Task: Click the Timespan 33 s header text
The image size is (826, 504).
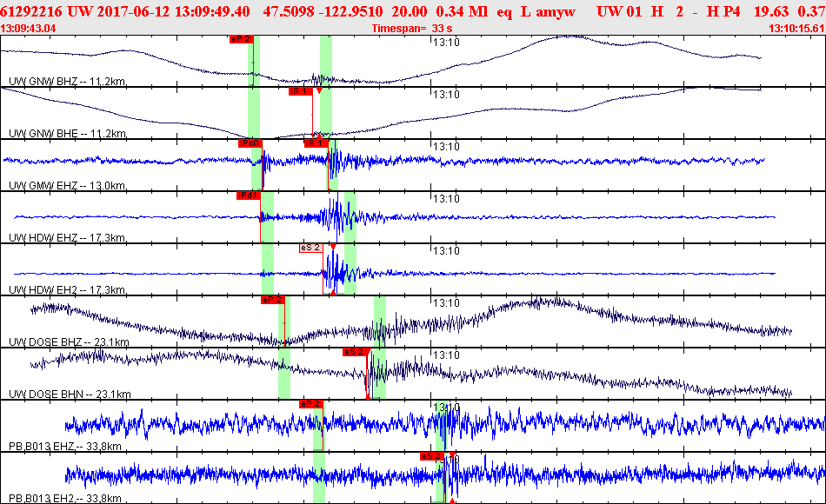Action: [x=412, y=29]
